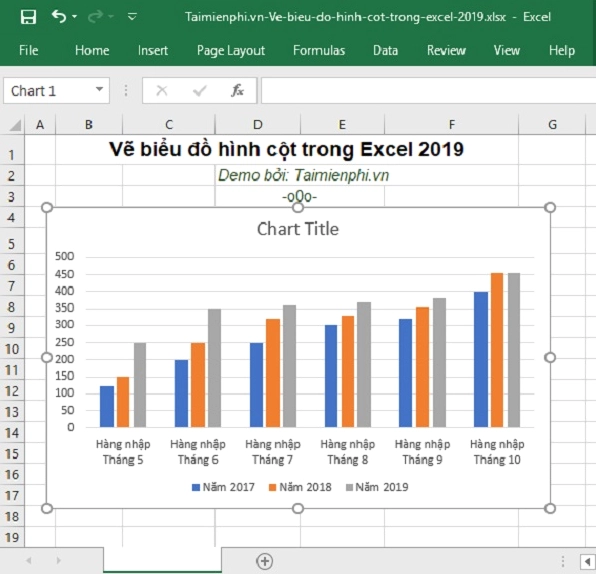
Task: Switch to the Home ribbon tab
Action: click(x=92, y=50)
